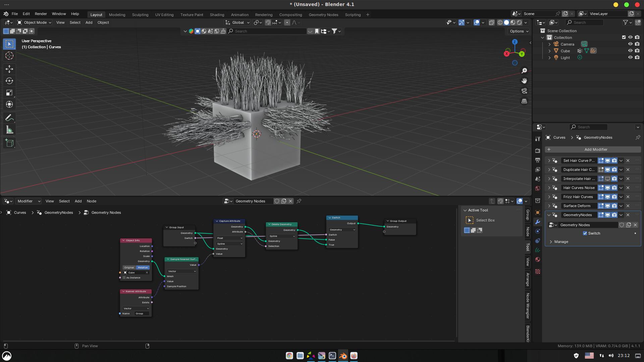Open the node editor Add menu

tap(78, 201)
